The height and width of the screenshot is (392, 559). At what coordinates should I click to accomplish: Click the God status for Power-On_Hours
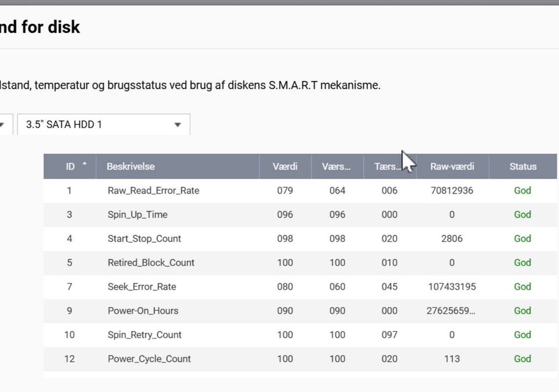[x=522, y=311]
